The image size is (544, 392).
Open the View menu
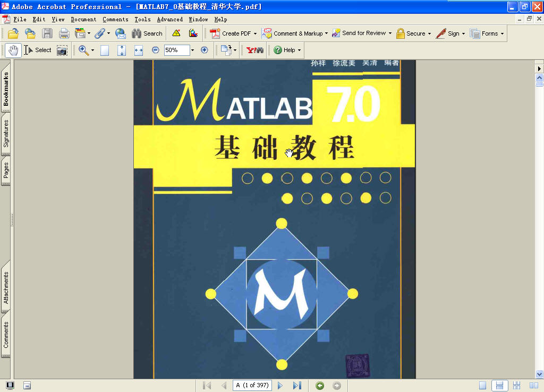click(58, 20)
